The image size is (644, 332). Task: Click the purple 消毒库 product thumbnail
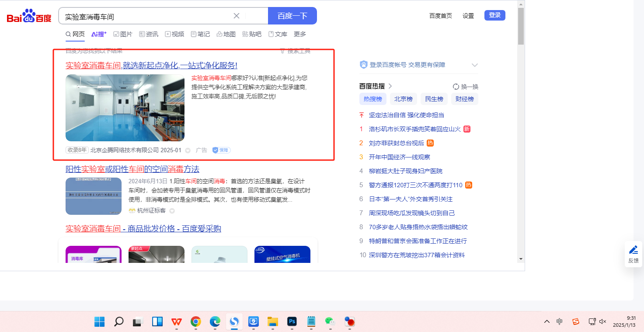[x=94, y=254]
